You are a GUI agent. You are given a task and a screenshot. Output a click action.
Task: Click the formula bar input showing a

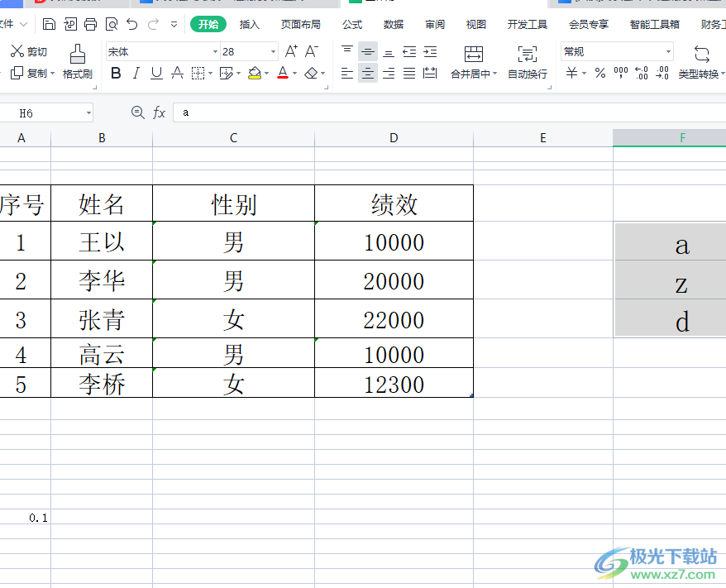click(x=449, y=112)
